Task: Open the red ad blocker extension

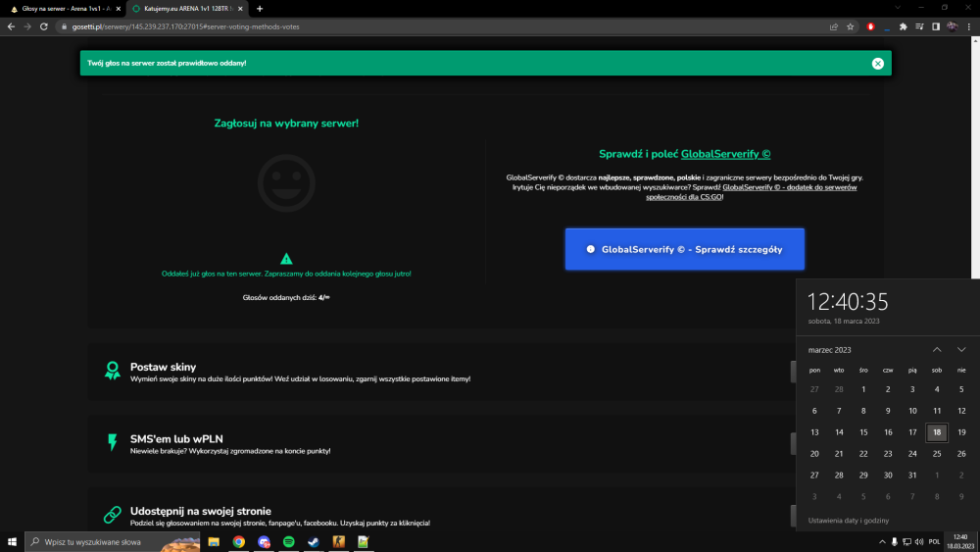Action: pyautogui.click(x=870, y=26)
